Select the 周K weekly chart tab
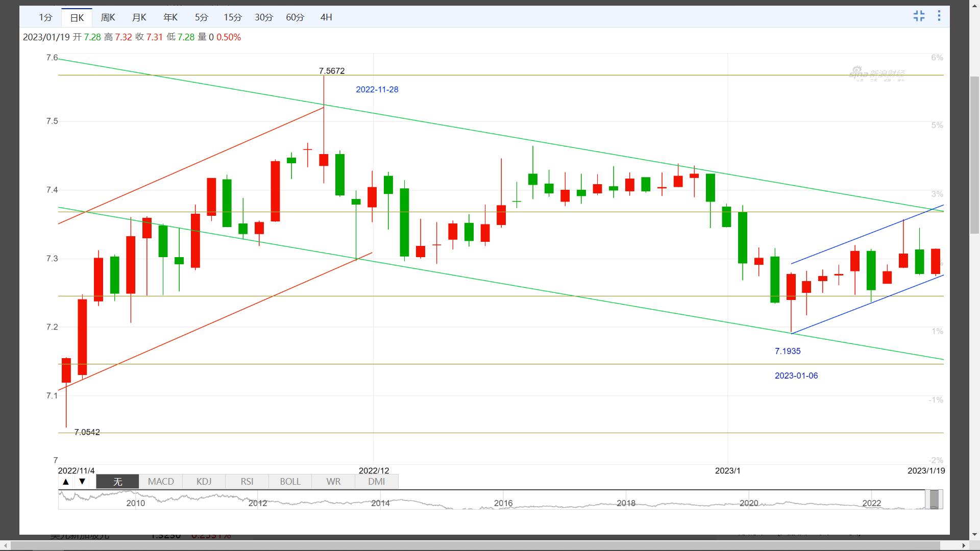Screen dimensions: 980x551 pyautogui.click(x=108, y=17)
